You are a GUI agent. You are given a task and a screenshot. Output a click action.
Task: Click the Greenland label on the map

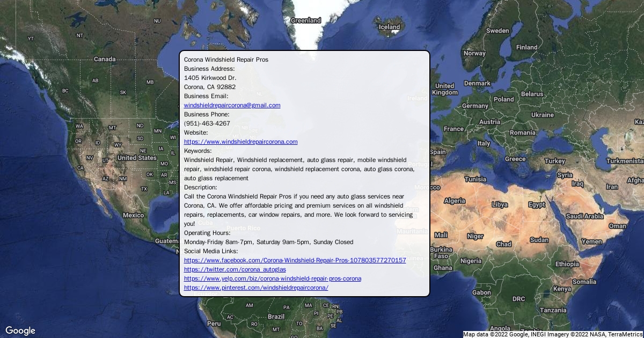(x=305, y=20)
